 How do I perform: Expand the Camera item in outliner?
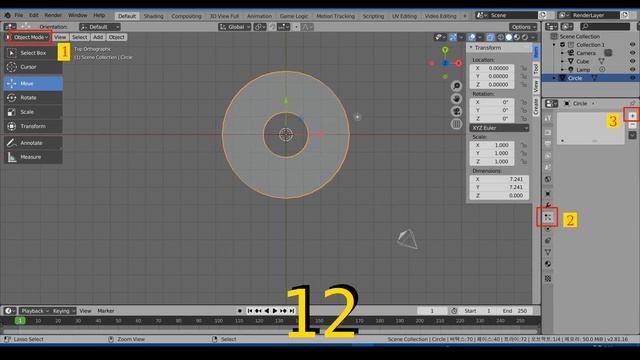pyautogui.click(x=562, y=53)
